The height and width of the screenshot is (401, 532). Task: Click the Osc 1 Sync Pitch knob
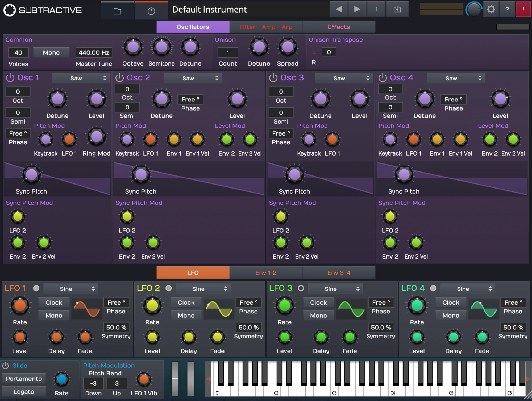pos(31,175)
